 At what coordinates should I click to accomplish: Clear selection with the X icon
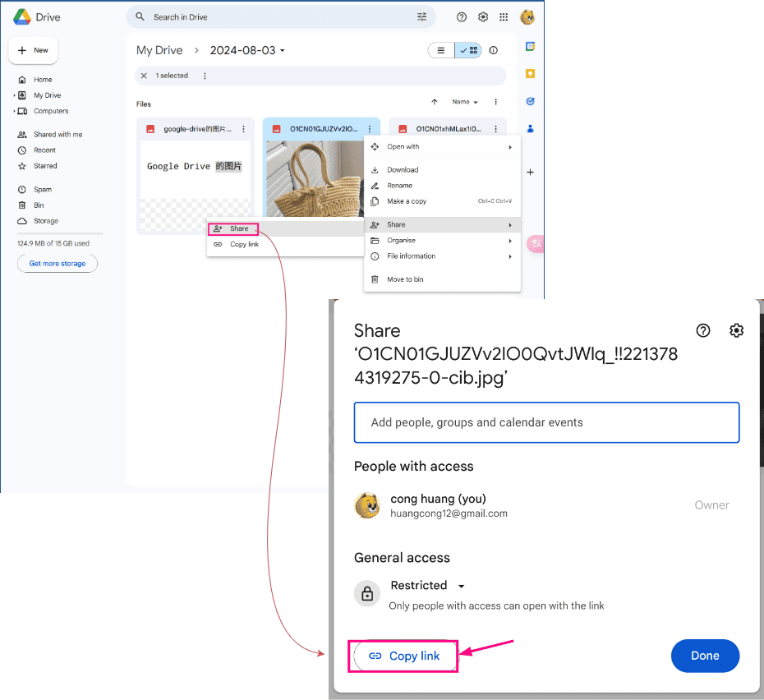tap(145, 76)
